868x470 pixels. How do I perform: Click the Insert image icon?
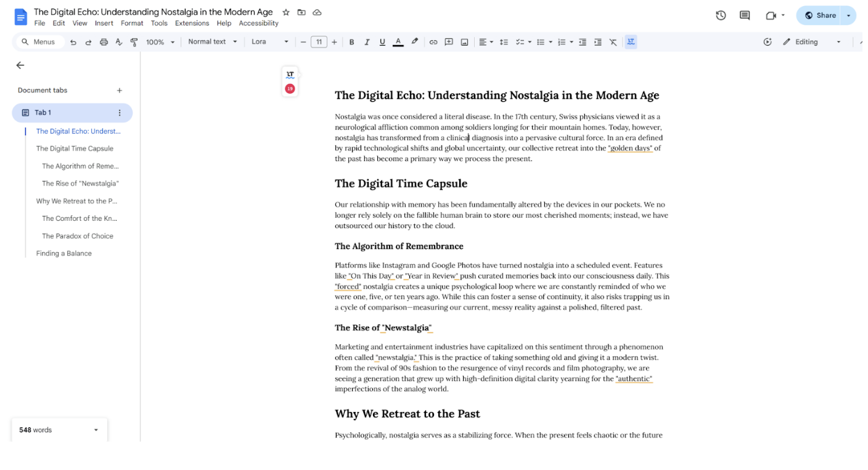(x=464, y=42)
